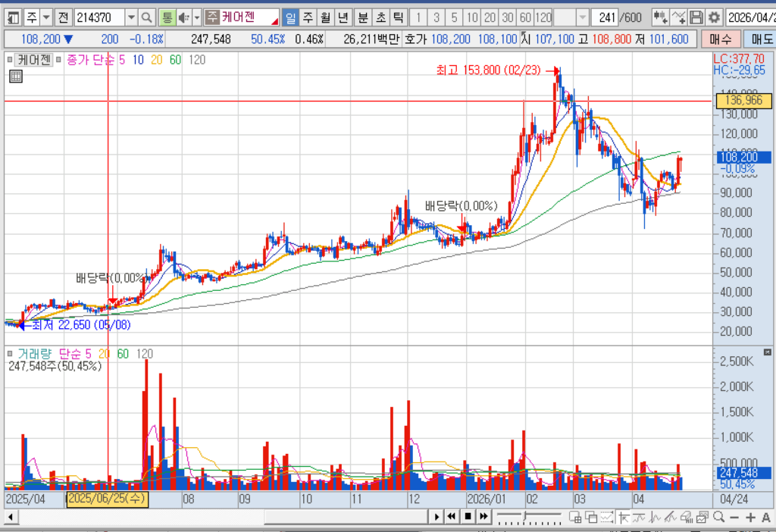Expand the stock code 214370 dropdown
Viewport: 776px width, 532px height.
coord(130,18)
